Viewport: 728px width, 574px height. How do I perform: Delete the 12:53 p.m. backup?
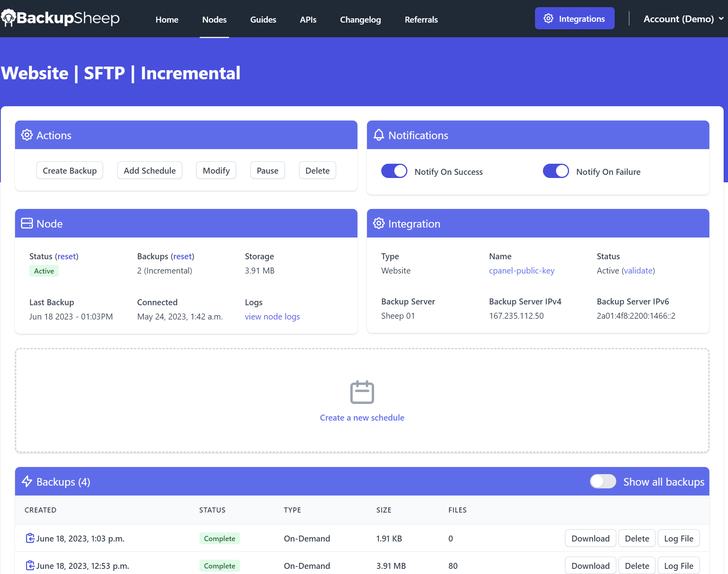[x=637, y=565]
